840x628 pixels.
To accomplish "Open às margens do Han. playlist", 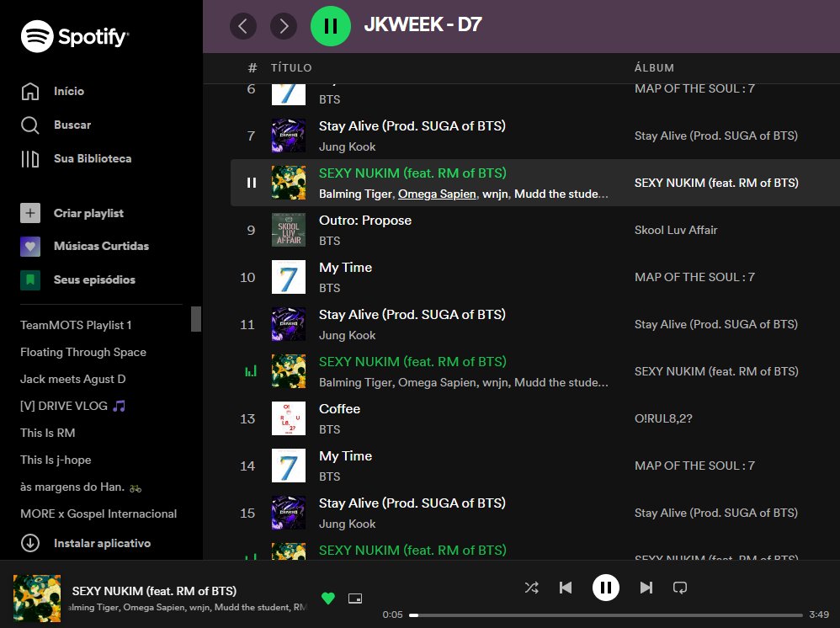I will [81, 487].
